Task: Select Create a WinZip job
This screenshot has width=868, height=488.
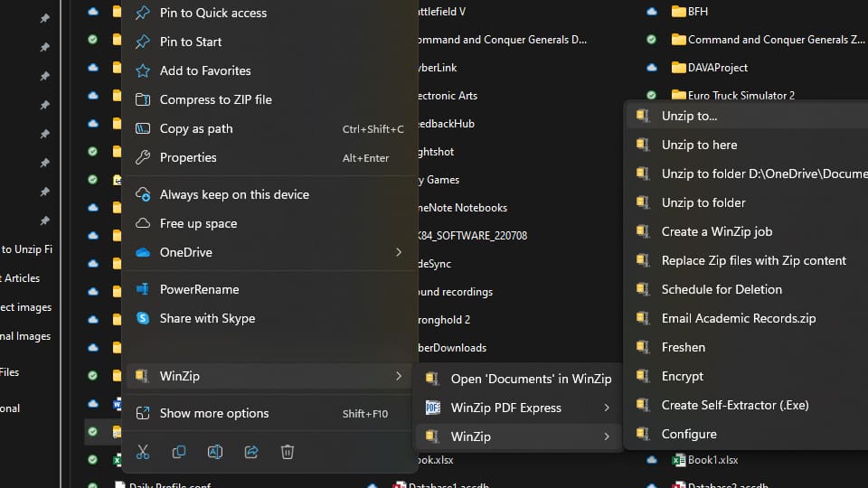Action: (x=748, y=231)
